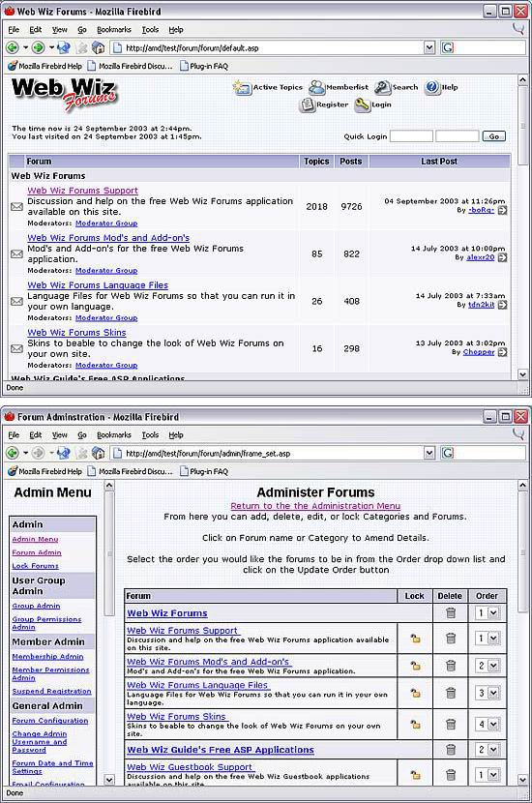Click the address bar in top browser window
532x803 pixels.
tap(266, 47)
